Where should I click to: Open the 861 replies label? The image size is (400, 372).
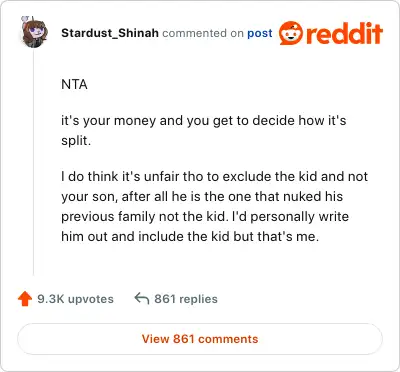(x=186, y=299)
